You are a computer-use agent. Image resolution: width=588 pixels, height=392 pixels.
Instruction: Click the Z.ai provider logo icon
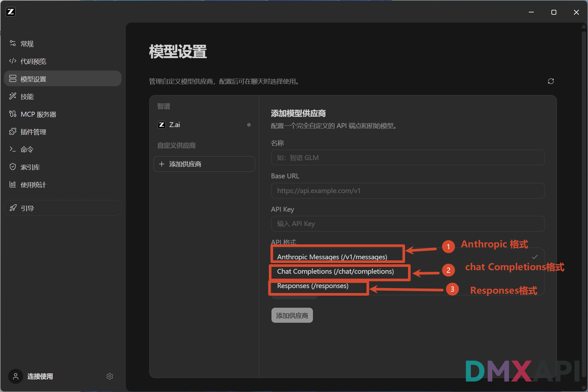click(x=162, y=125)
